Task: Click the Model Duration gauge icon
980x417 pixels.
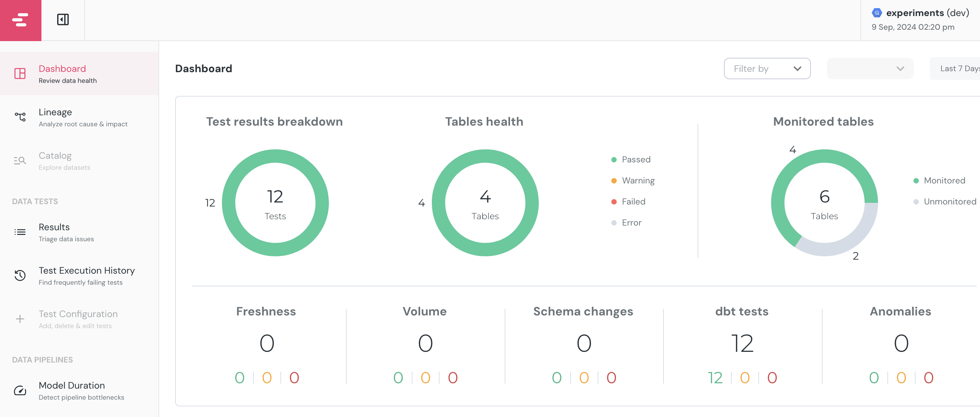Action: click(20, 390)
